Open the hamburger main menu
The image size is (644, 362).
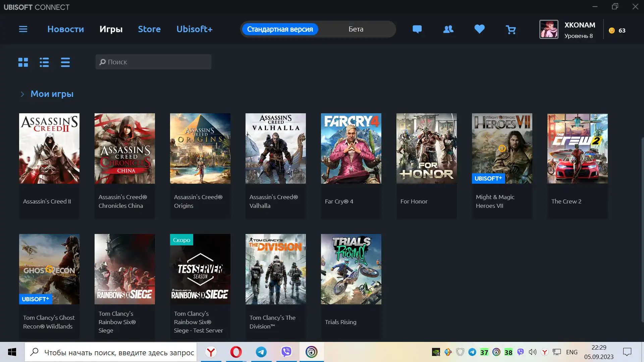pyautogui.click(x=23, y=29)
